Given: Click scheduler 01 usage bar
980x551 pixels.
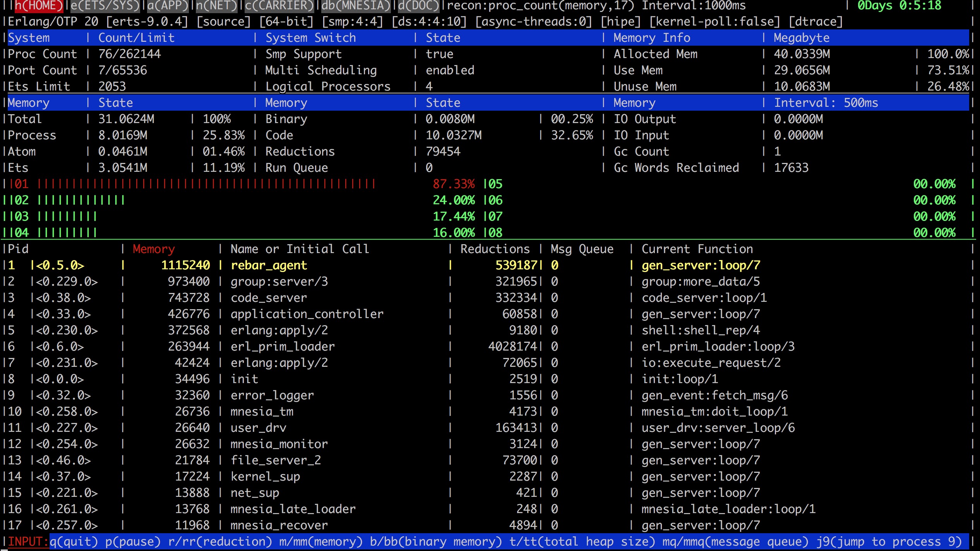Looking at the screenshot, I should 194,184.
